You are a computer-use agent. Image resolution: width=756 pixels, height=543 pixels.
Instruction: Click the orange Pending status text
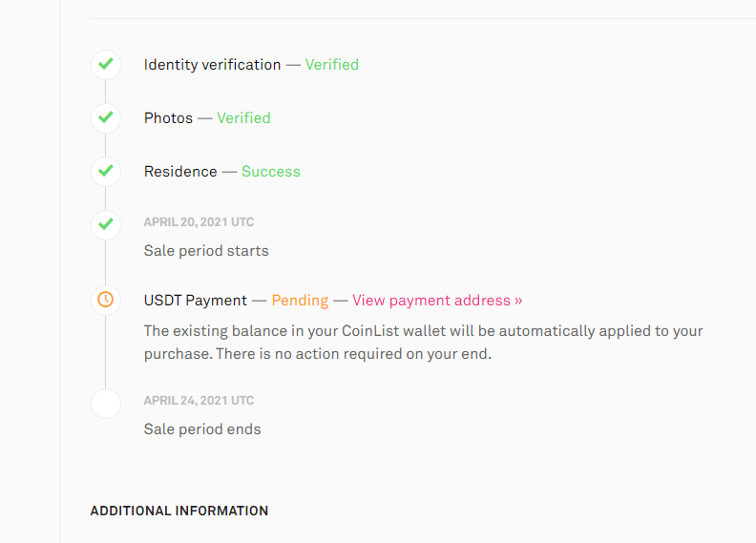pyautogui.click(x=300, y=301)
